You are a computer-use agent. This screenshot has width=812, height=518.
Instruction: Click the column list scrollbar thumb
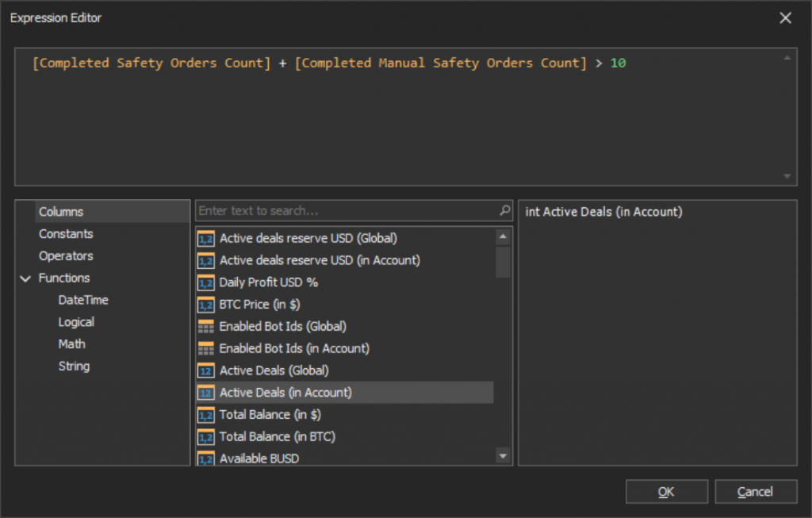pyautogui.click(x=502, y=262)
